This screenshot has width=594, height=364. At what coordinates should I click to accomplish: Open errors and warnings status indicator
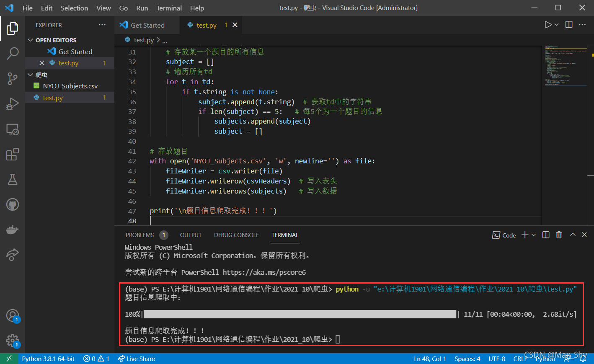point(96,359)
